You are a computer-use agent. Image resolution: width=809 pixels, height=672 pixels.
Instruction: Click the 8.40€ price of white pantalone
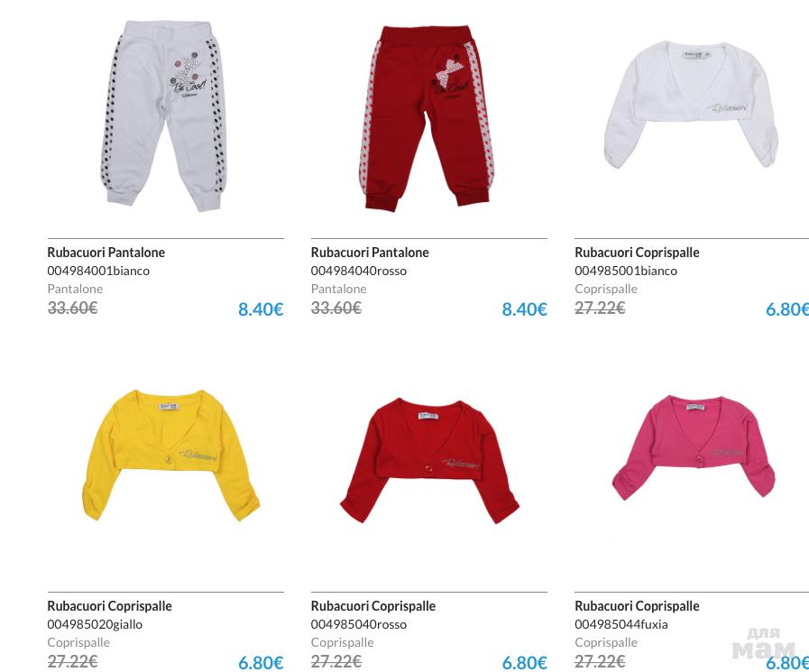(261, 309)
